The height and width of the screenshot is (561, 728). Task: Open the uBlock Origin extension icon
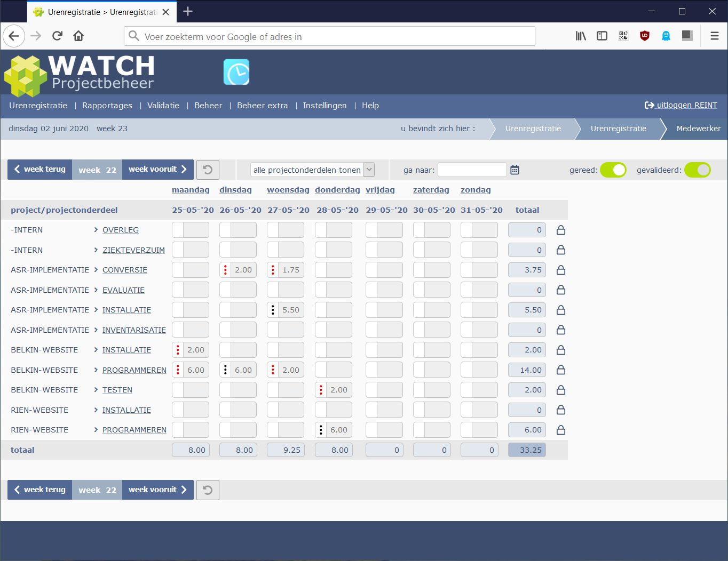point(645,36)
